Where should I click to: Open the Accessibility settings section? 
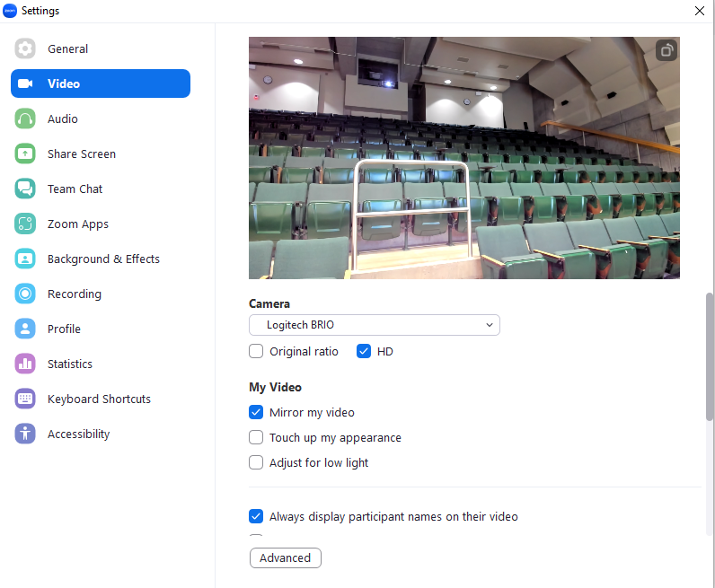point(78,434)
